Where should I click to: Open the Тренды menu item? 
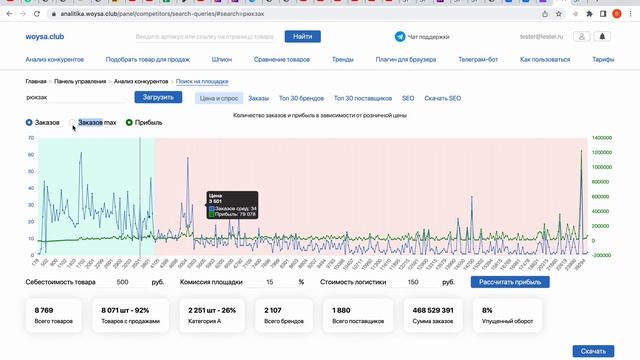[x=342, y=60]
